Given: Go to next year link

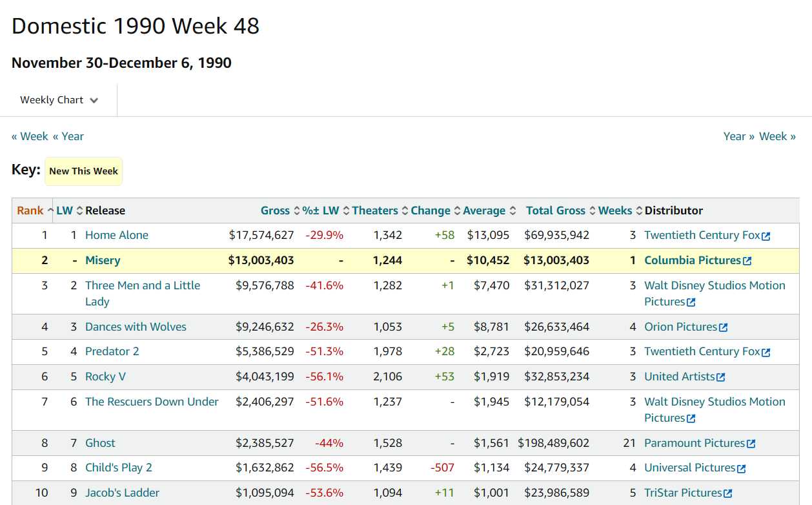Looking at the screenshot, I should click(x=739, y=136).
